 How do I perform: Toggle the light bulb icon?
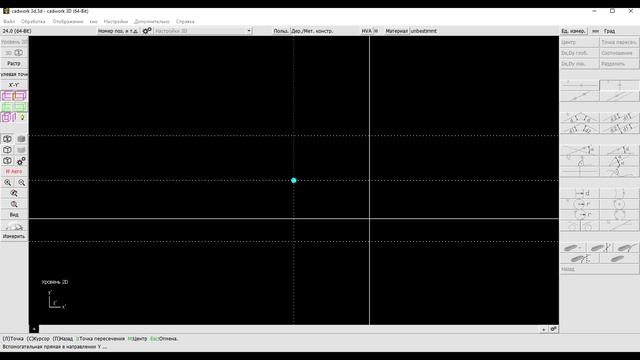pyautogui.click(x=22, y=118)
